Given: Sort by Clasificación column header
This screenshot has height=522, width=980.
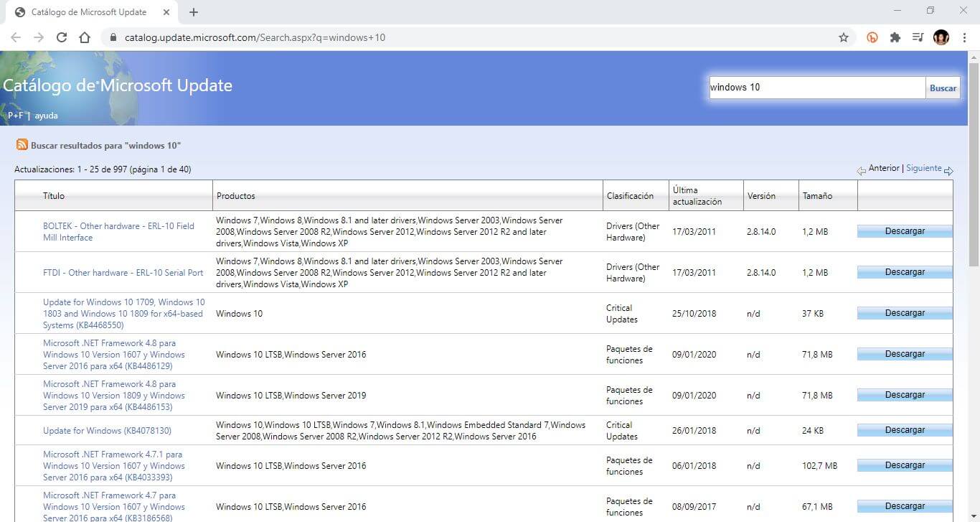Looking at the screenshot, I should [630, 196].
